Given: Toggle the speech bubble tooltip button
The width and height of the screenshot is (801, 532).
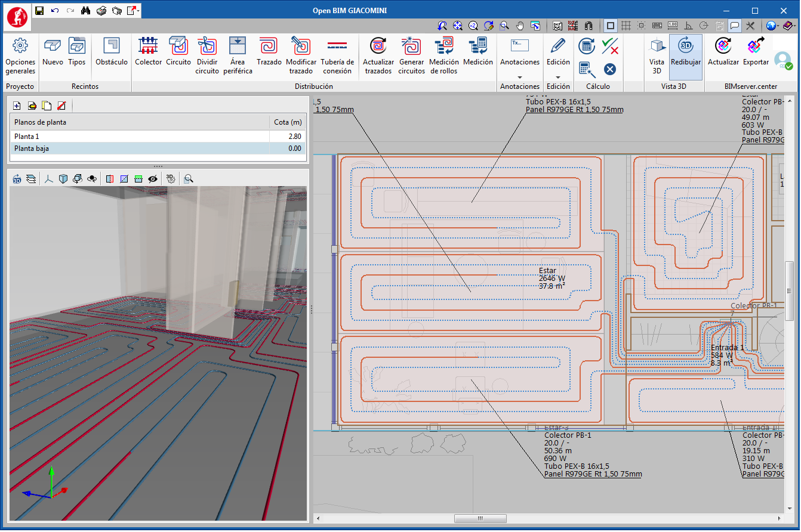Looking at the screenshot, I should 735,26.
